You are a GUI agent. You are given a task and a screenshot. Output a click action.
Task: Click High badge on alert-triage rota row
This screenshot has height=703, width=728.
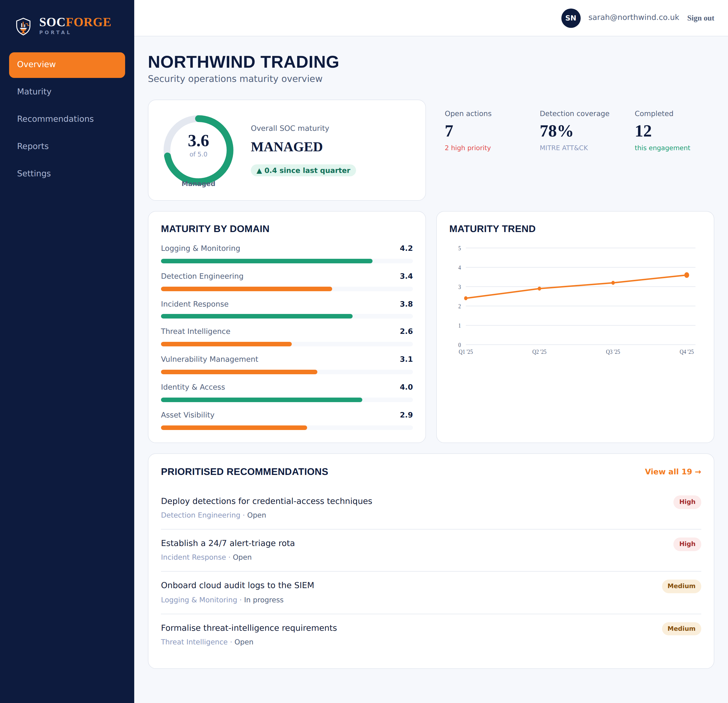click(687, 544)
